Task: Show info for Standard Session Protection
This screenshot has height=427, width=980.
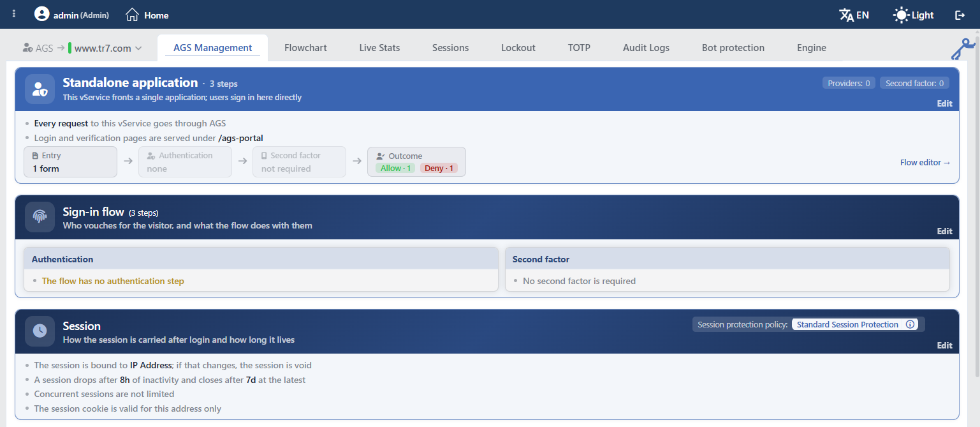Action: click(911, 324)
